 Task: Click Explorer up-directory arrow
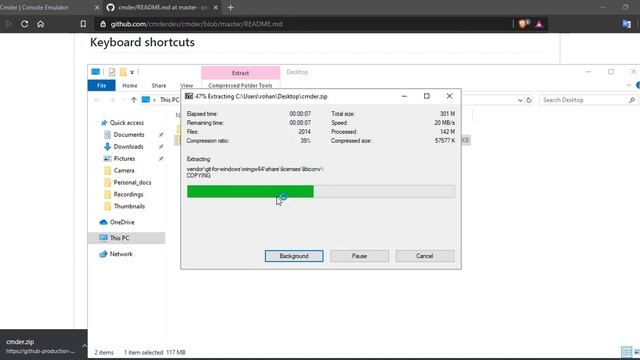coord(133,100)
